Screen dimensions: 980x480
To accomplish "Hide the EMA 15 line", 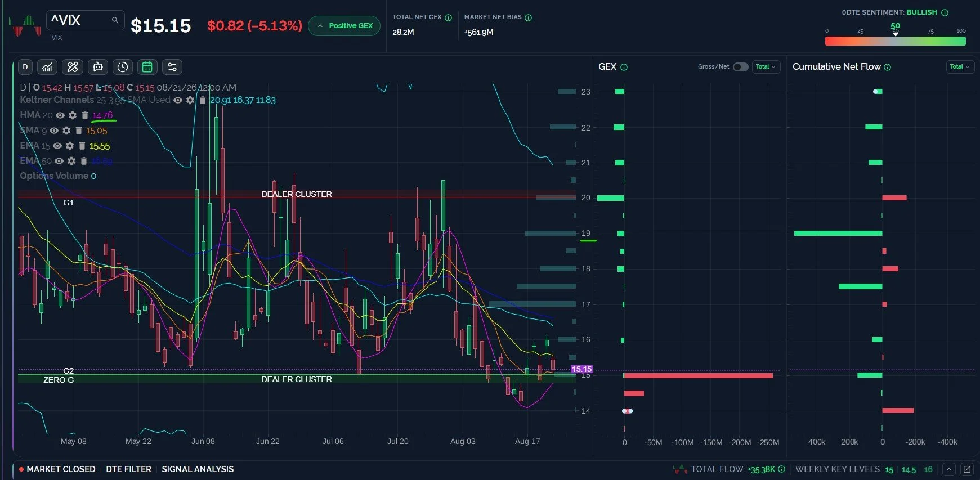I will [57, 146].
